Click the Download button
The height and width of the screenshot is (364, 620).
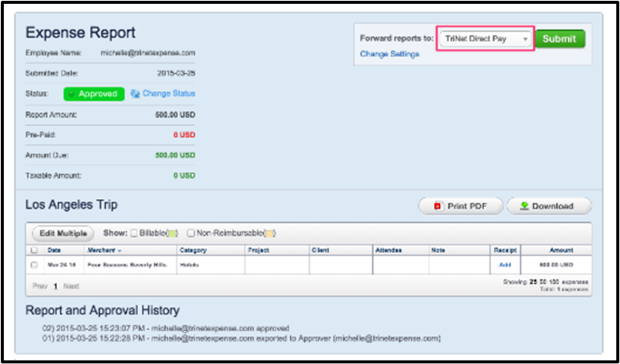click(x=549, y=206)
